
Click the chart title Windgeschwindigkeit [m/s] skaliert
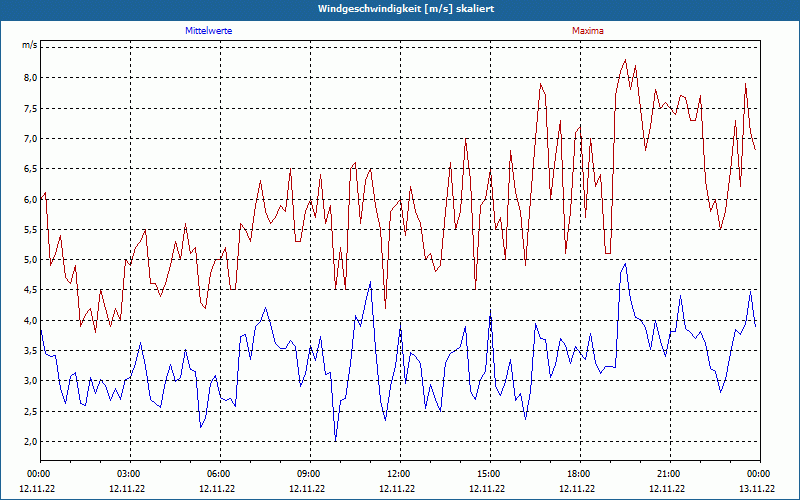[x=406, y=9]
